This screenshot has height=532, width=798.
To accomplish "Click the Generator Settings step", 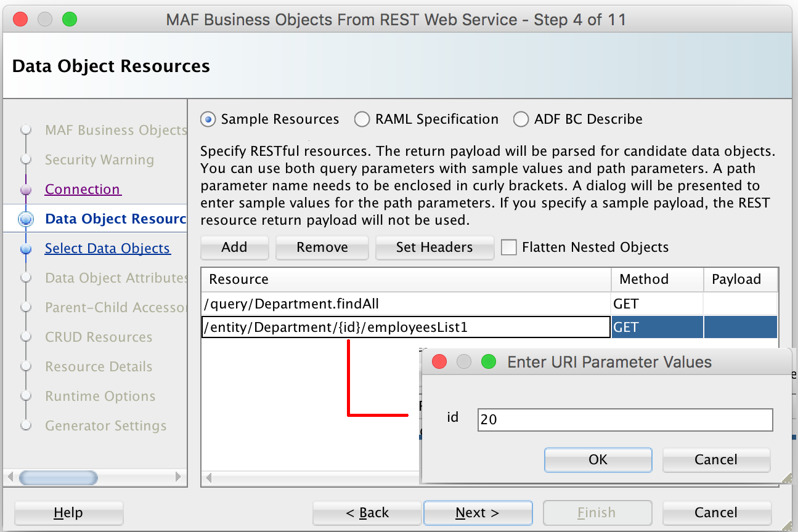I will tap(105, 425).
